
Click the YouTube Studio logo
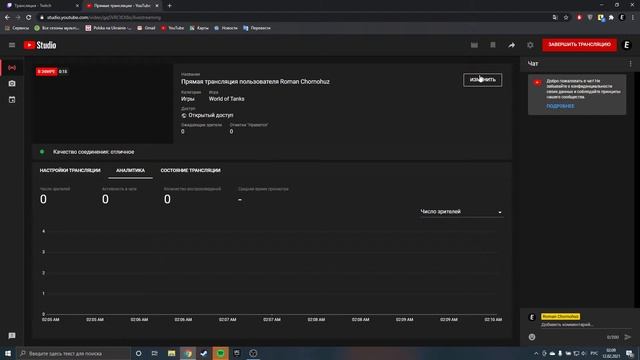(40, 45)
